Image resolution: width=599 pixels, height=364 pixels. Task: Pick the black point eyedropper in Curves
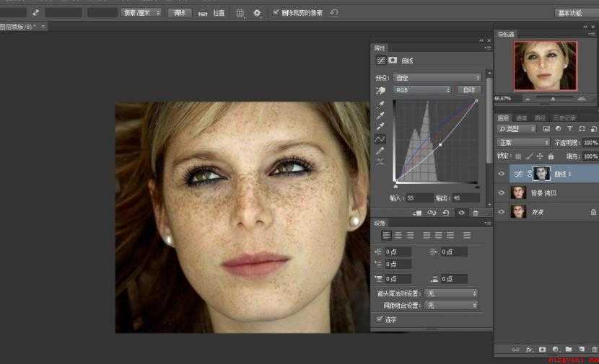pos(380,105)
